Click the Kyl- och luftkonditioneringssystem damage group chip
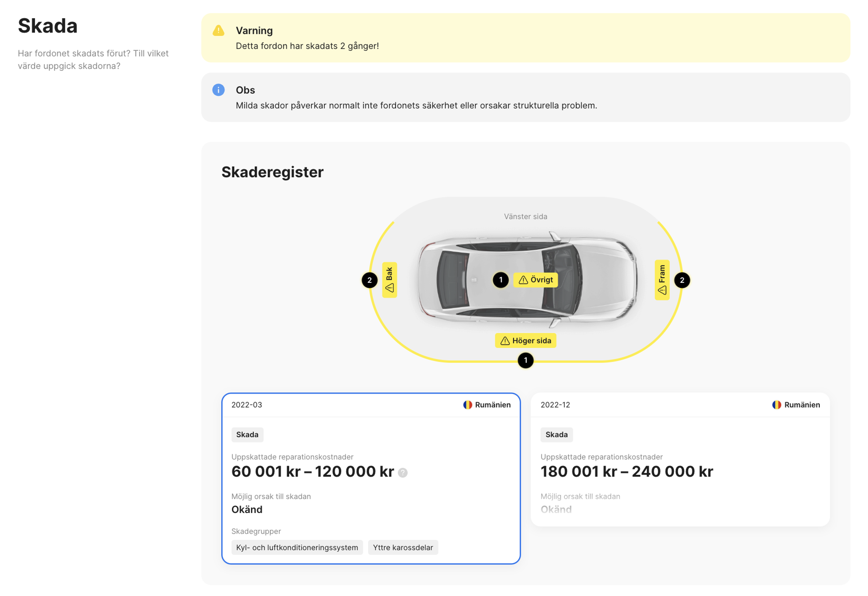The image size is (868, 596). coord(297,548)
